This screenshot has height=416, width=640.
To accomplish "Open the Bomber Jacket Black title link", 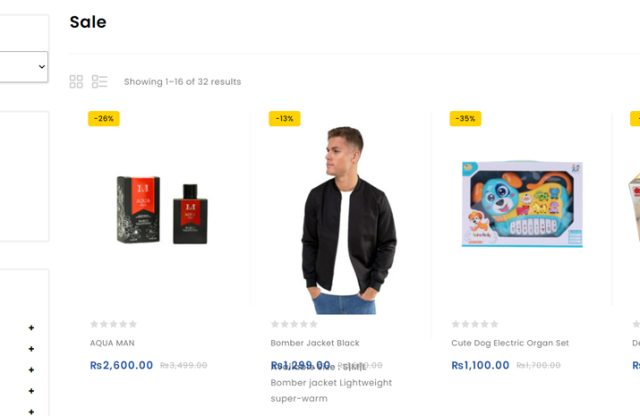I will pos(315,343).
